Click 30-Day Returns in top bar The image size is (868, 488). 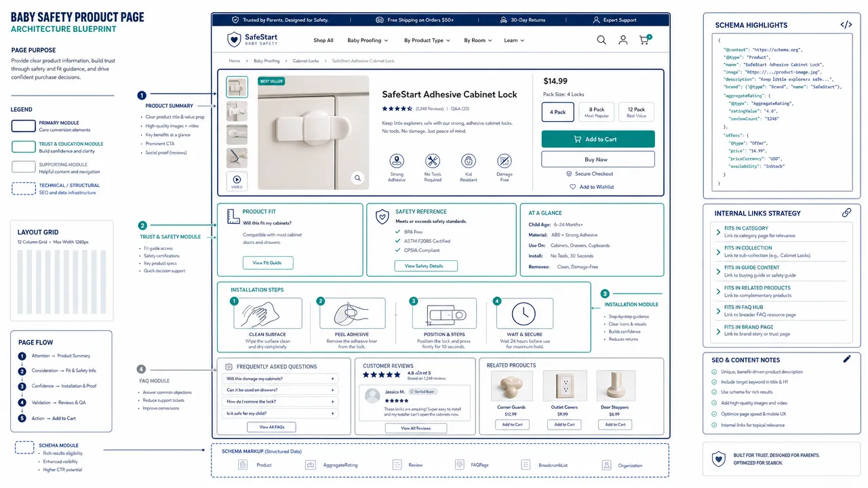pos(522,20)
